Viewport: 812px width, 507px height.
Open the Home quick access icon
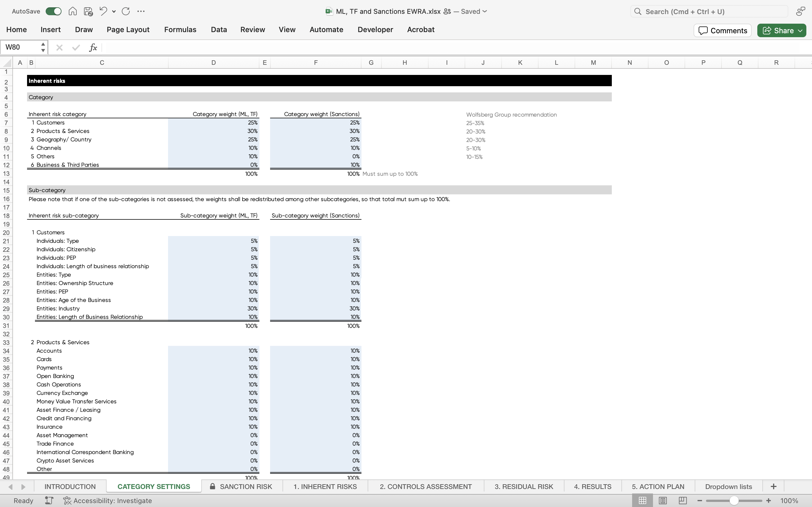[72, 11]
